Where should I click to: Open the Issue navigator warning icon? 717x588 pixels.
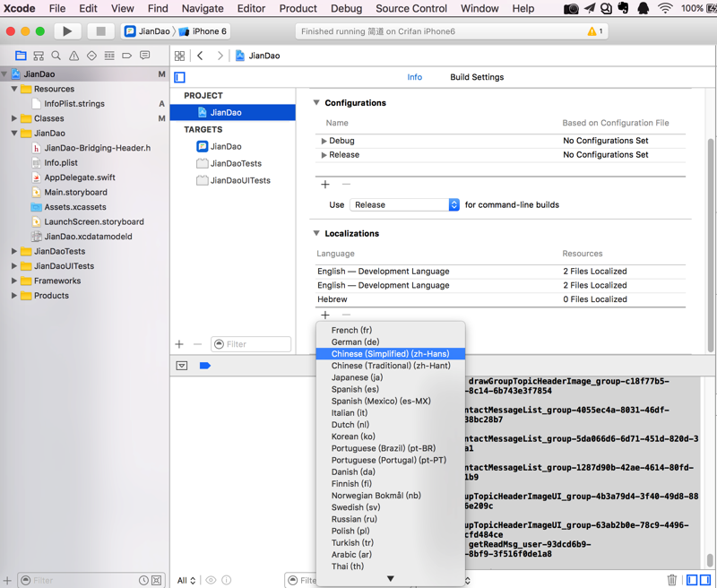(x=73, y=56)
